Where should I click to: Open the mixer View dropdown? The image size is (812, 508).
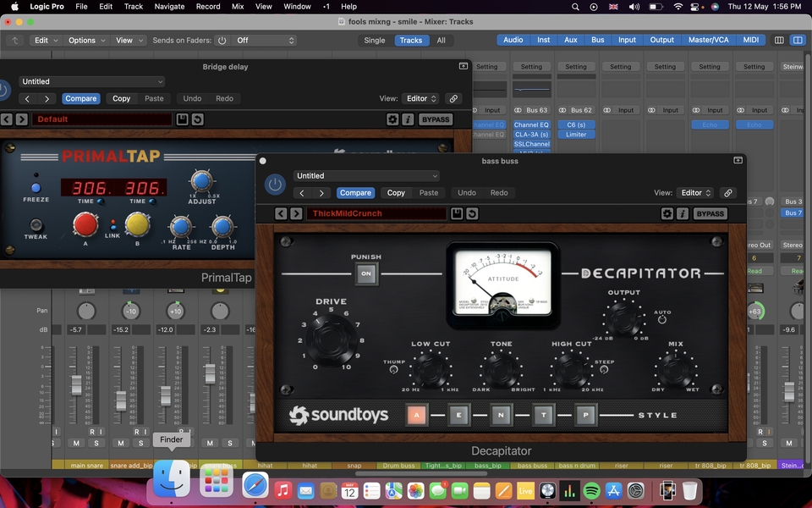tap(129, 41)
